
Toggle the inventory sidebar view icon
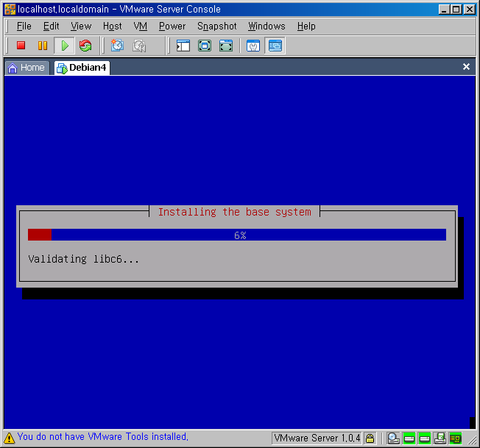[183, 46]
